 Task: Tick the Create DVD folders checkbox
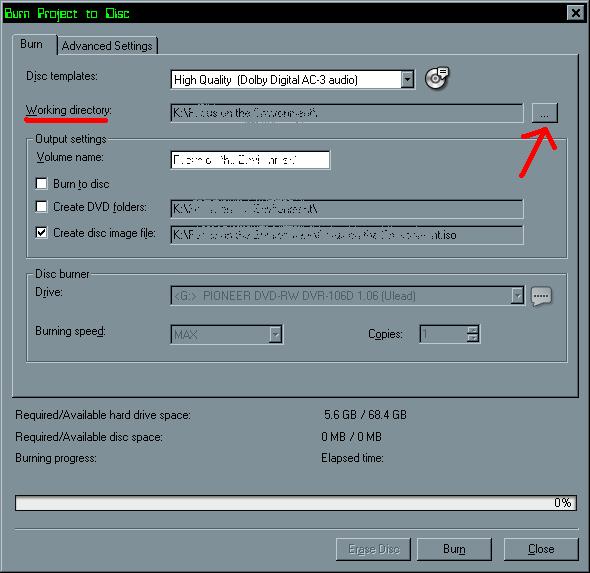[41, 207]
